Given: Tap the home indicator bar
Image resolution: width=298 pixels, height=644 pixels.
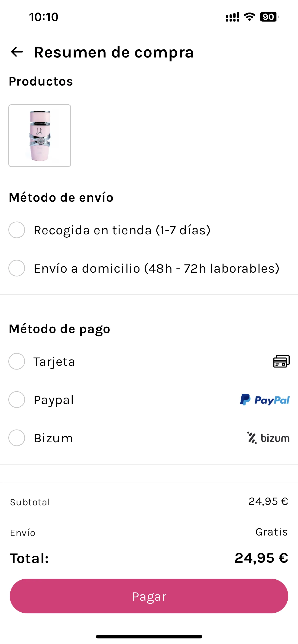Looking at the screenshot, I should coord(149,637).
